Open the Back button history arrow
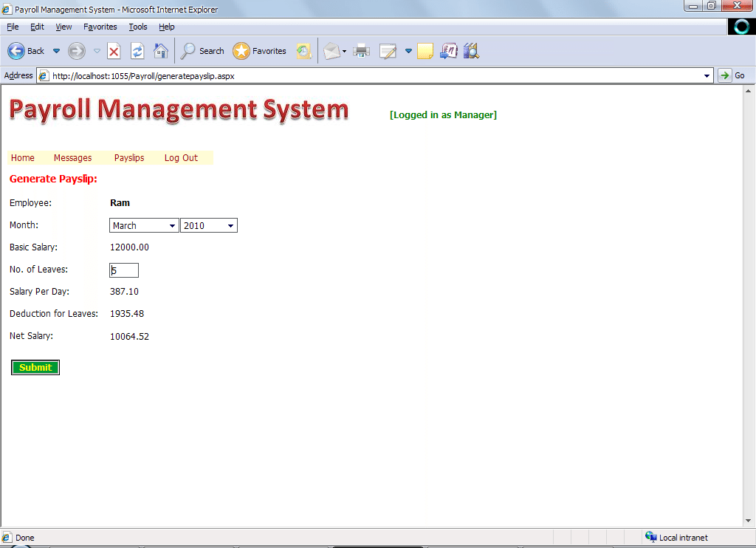This screenshot has height=548, width=756. tap(56, 51)
